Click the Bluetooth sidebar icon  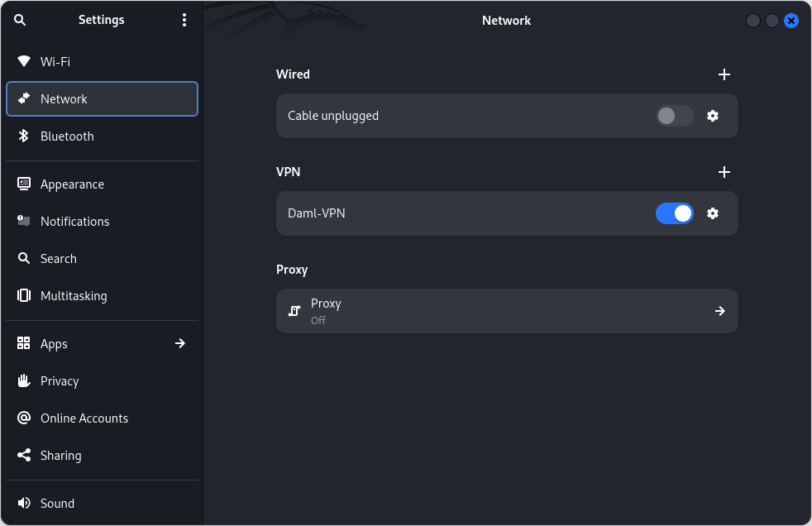23,136
